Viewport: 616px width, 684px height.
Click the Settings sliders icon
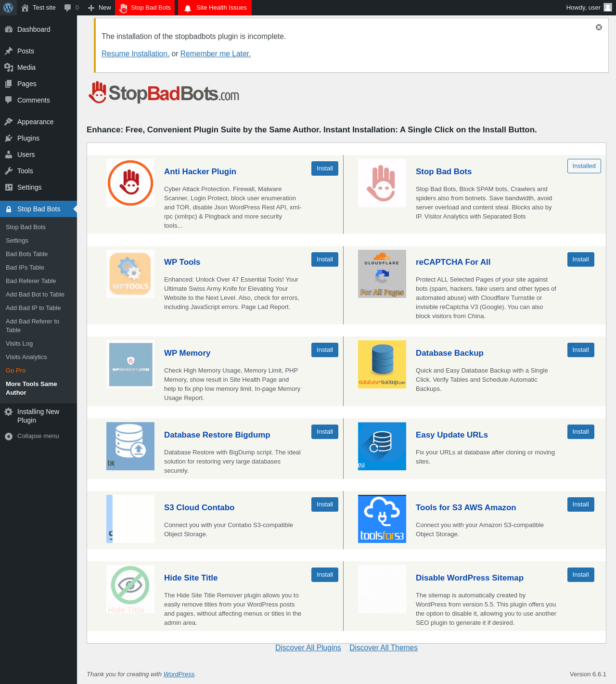click(9, 187)
